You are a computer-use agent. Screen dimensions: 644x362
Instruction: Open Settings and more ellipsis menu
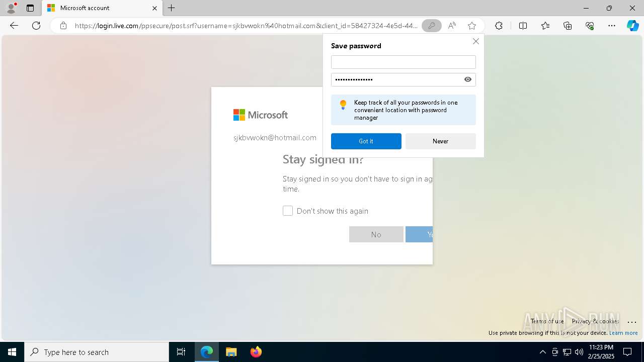612,26
